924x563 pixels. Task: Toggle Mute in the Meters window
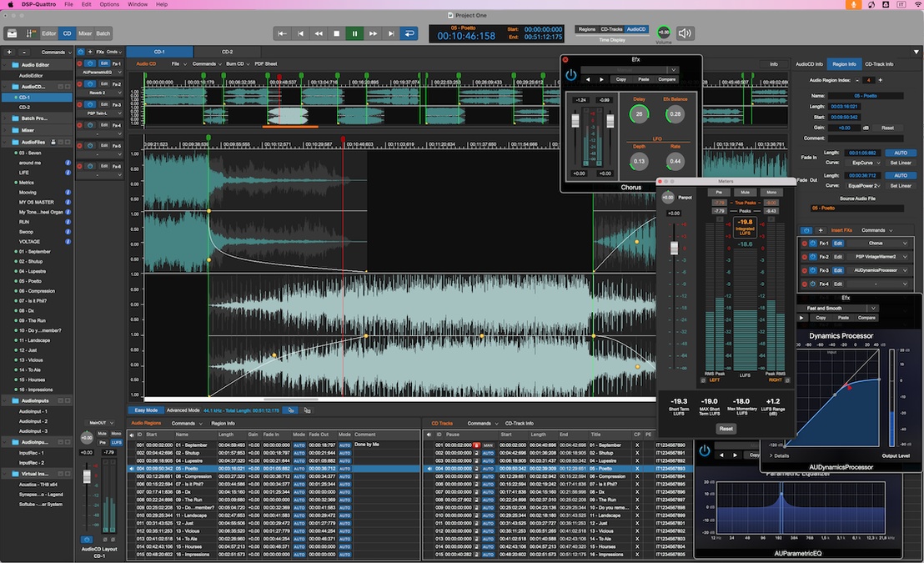click(745, 192)
